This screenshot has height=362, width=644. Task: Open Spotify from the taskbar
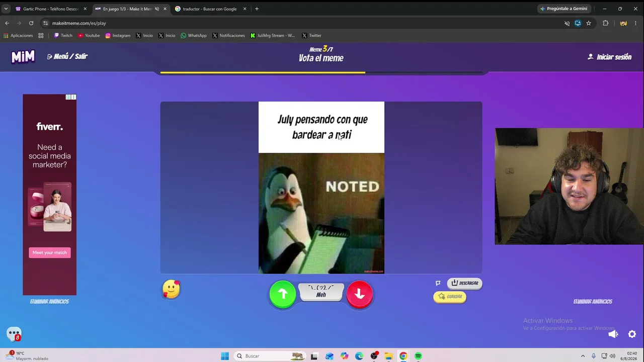418,356
